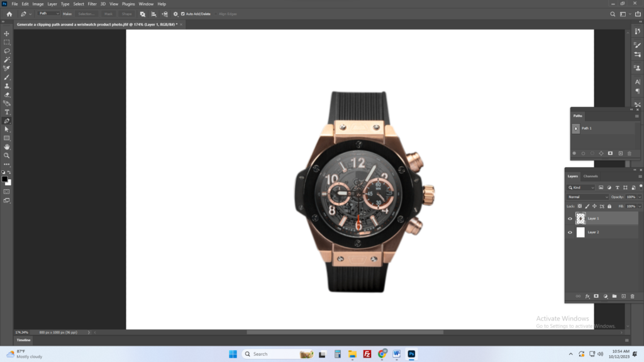Delete the current path with the trash icon
This screenshot has height=362, width=644.
click(x=630, y=153)
